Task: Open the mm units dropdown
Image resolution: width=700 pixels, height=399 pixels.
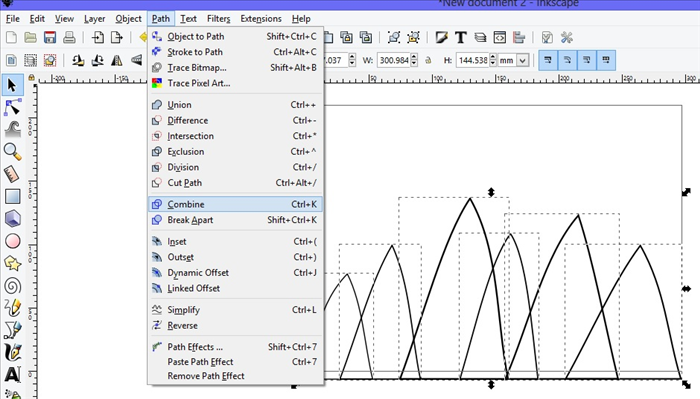Action: pyautogui.click(x=522, y=60)
